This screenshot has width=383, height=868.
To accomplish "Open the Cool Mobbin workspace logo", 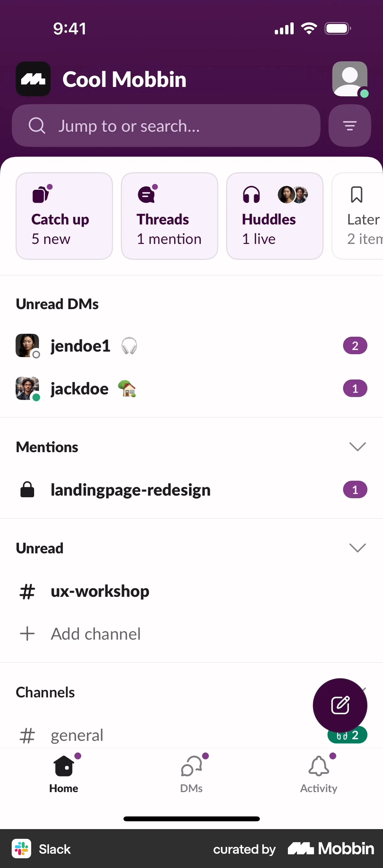I will coord(33,79).
